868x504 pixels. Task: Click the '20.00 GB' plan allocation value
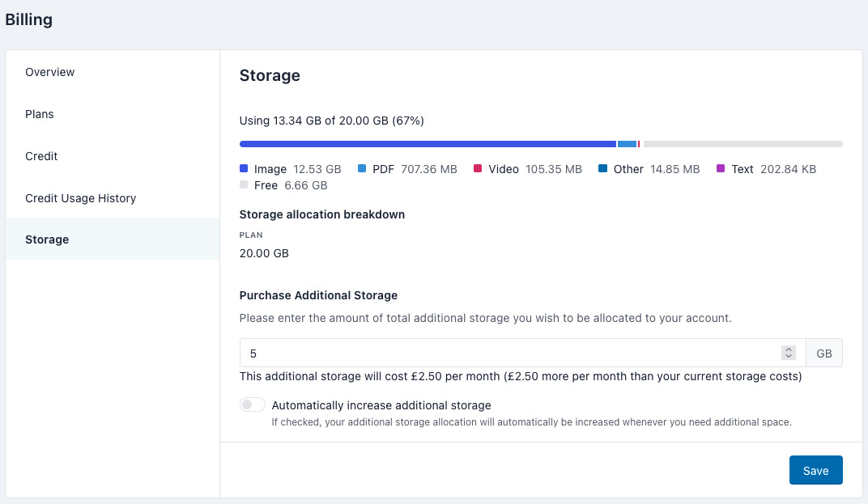tap(264, 253)
